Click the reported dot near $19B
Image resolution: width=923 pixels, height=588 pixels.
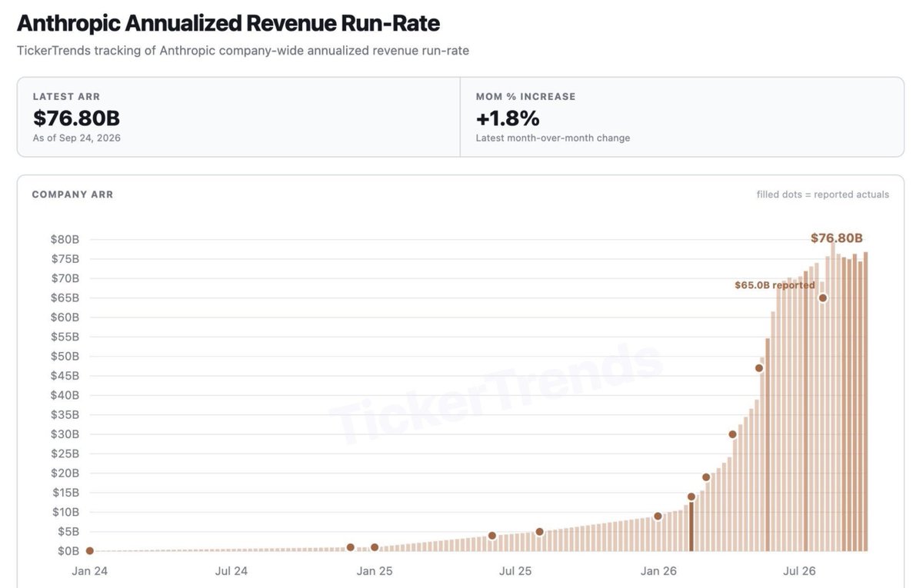706,477
